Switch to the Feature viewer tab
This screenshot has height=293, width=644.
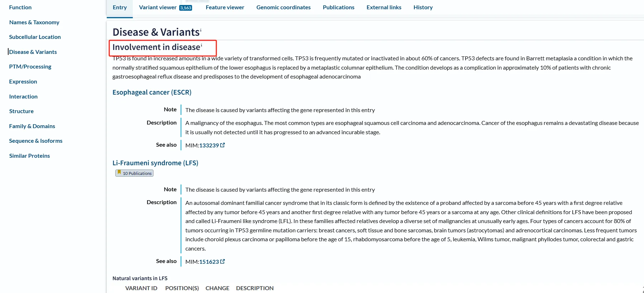tap(225, 7)
